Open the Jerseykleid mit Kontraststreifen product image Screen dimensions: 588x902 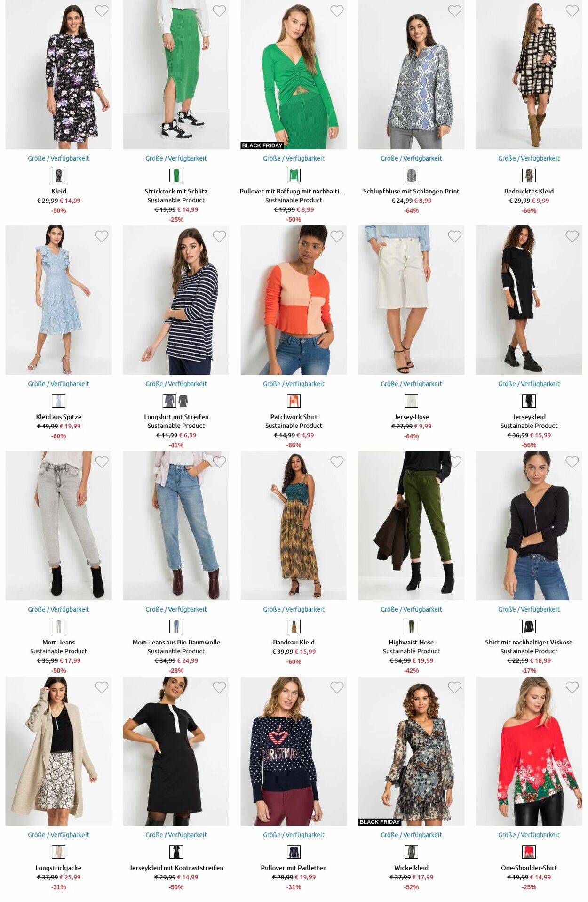(176, 751)
